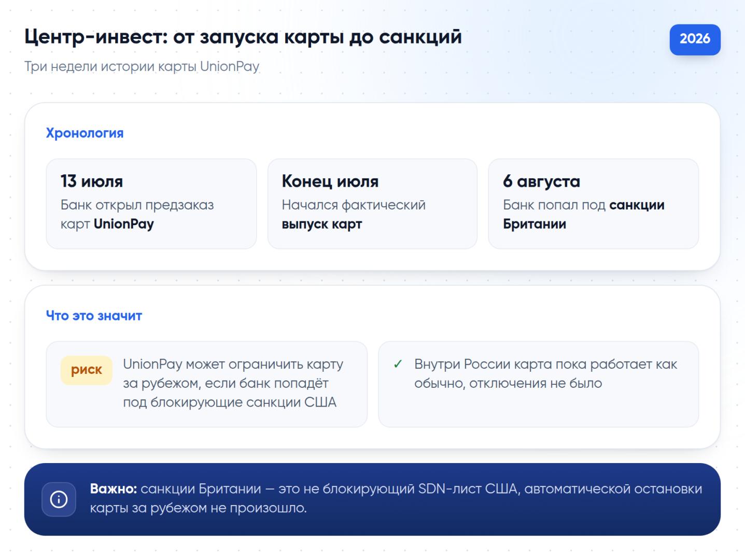This screenshot has height=560, width=745.
Task: Click the 'Что это значит' heading
Action: (94, 316)
